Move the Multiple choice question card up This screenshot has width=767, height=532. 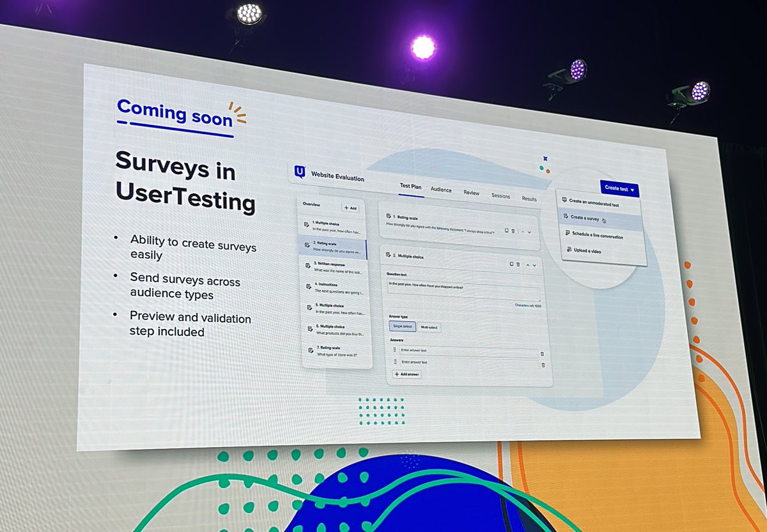pyautogui.click(x=527, y=265)
